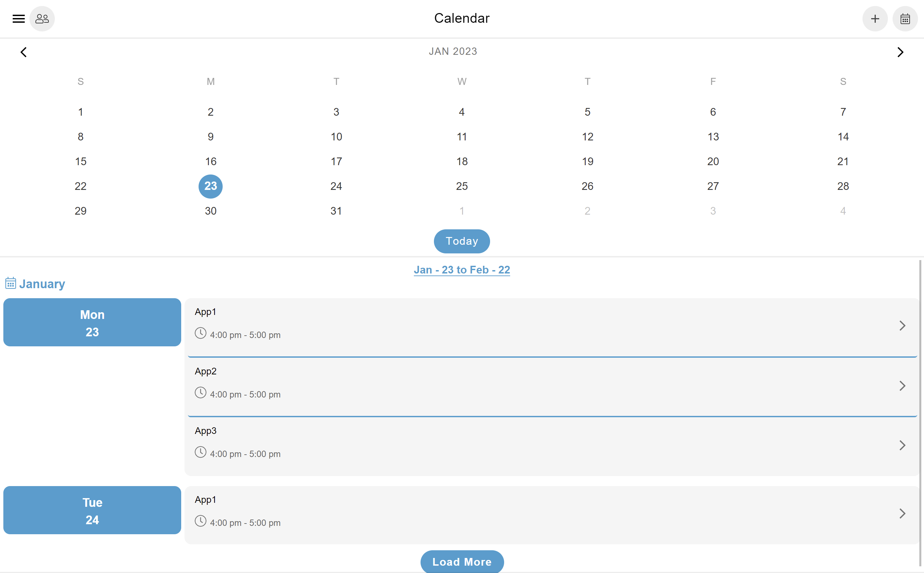Expand App3 appointment chevron
The height and width of the screenshot is (573, 924).
(902, 445)
